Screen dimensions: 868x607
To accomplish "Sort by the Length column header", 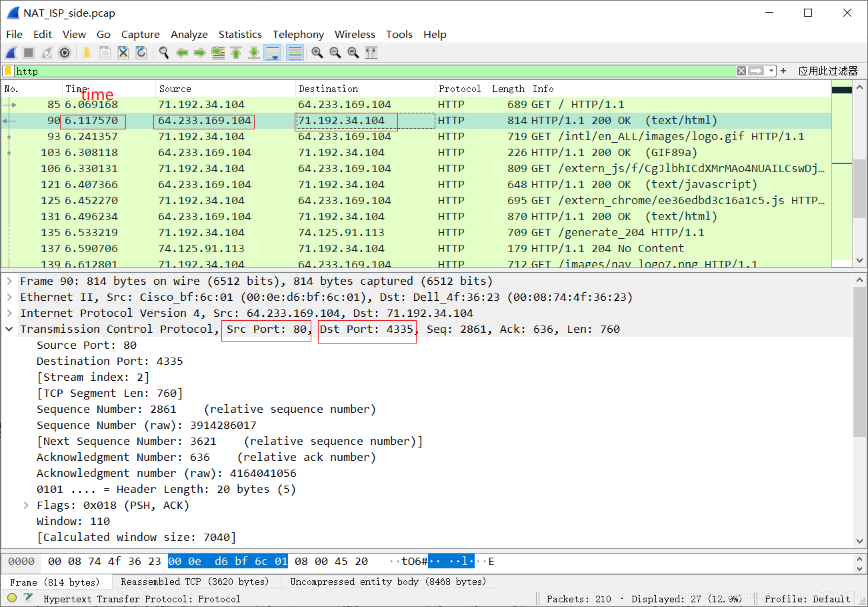I will [509, 89].
